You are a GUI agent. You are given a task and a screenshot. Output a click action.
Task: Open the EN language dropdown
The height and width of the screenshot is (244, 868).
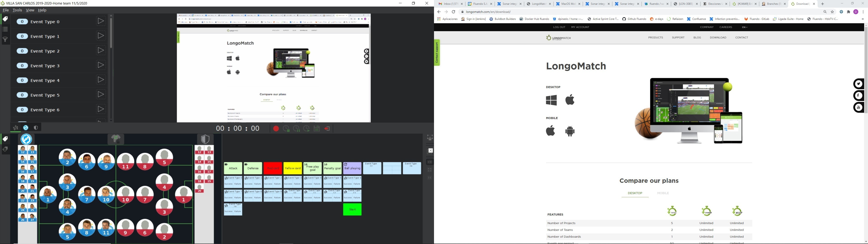(744, 27)
